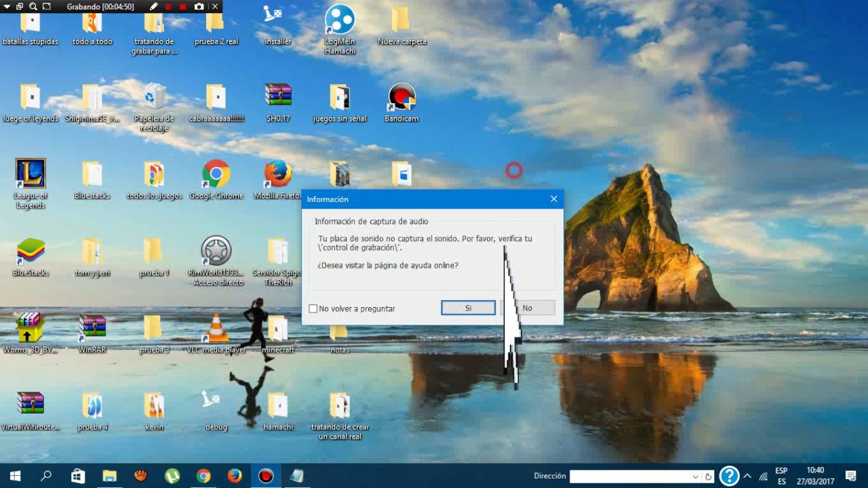
Task: Open taskbar search magnifier
Action: (46, 476)
